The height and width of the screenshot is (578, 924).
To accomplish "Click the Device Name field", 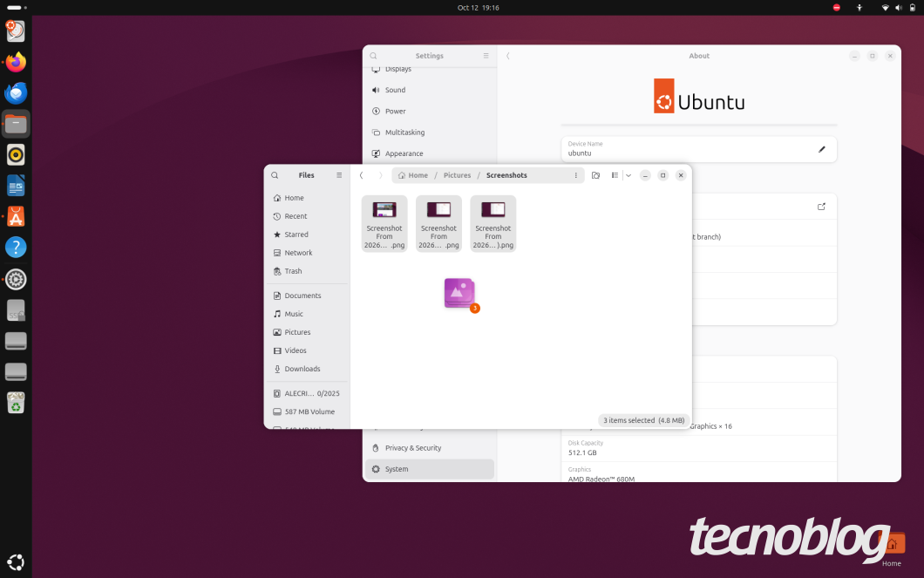I will click(x=699, y=149).
